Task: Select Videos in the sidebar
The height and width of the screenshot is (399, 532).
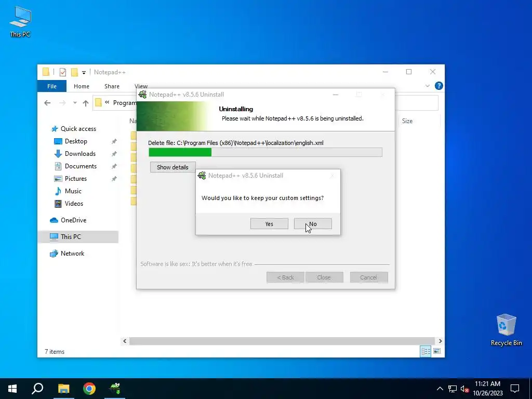Action: coord(74,204)
